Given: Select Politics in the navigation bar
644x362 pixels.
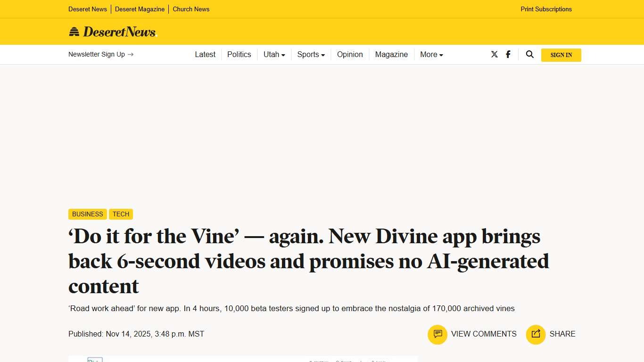Looking at the screenshot, I should [239, 54].
